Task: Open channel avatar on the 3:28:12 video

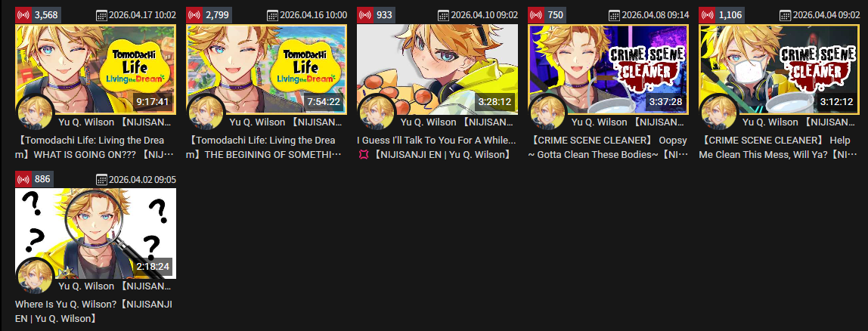Action: coord(377,113)
